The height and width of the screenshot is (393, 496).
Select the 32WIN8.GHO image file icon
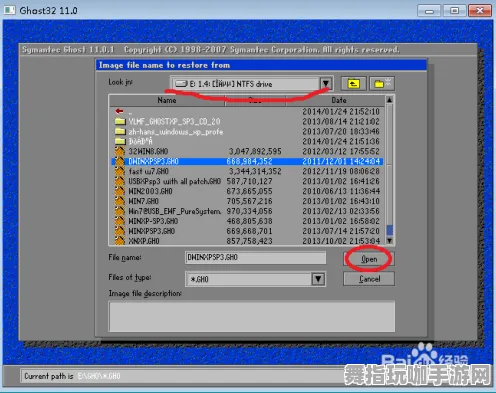(120, 151)
